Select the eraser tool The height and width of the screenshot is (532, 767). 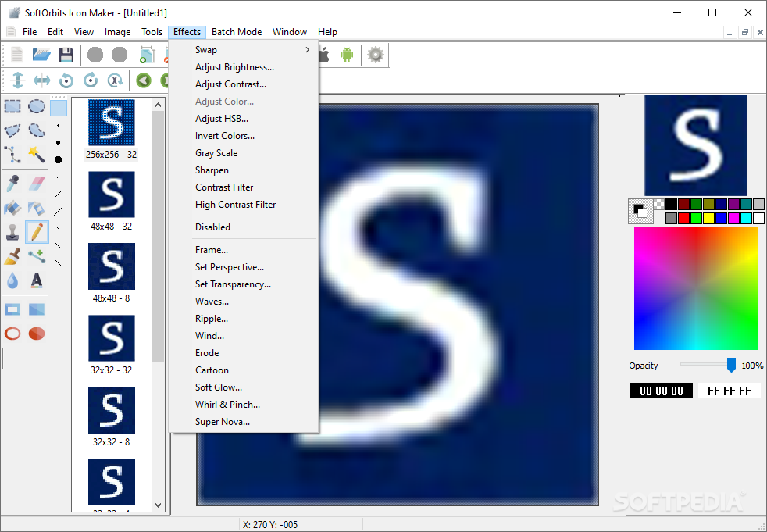(37, 184)
